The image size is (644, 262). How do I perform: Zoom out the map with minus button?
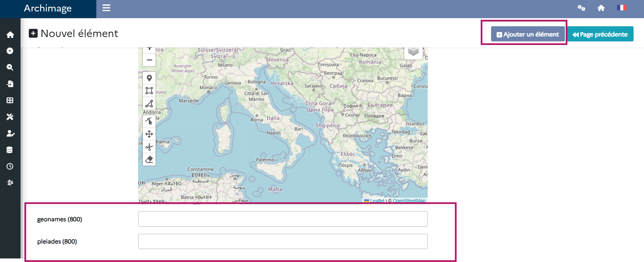(x=149, y=60)
